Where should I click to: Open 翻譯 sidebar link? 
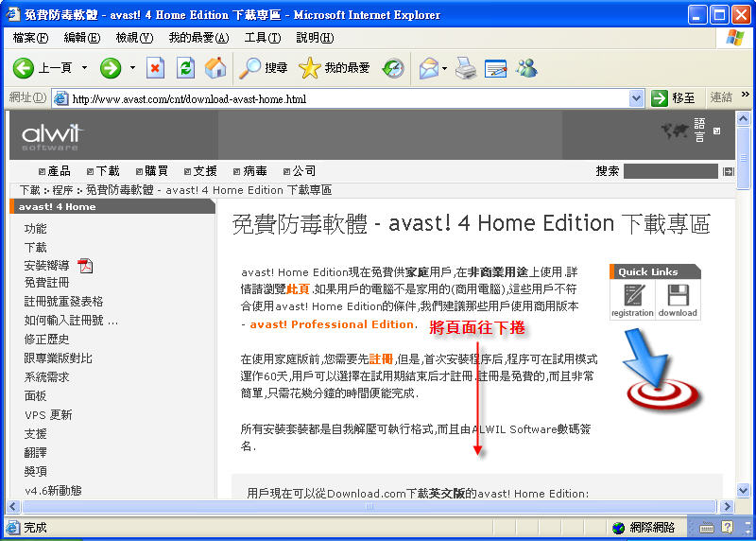[x=35, y=453]
